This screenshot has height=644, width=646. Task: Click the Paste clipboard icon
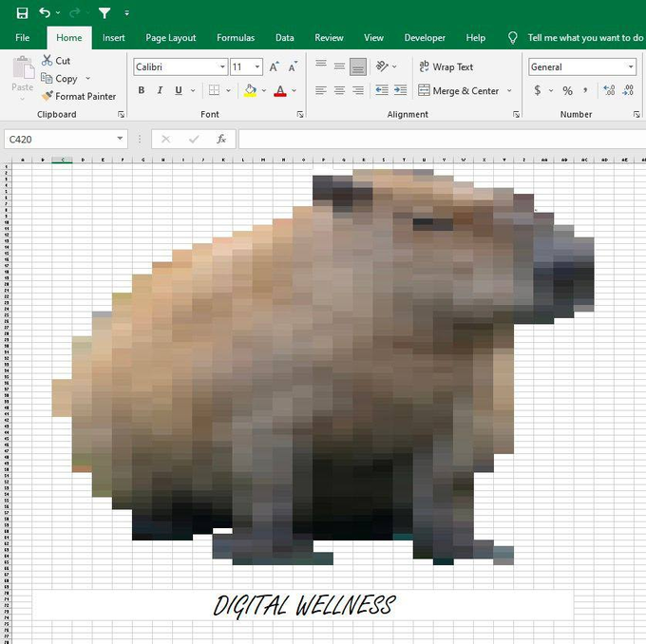point(23,67)
